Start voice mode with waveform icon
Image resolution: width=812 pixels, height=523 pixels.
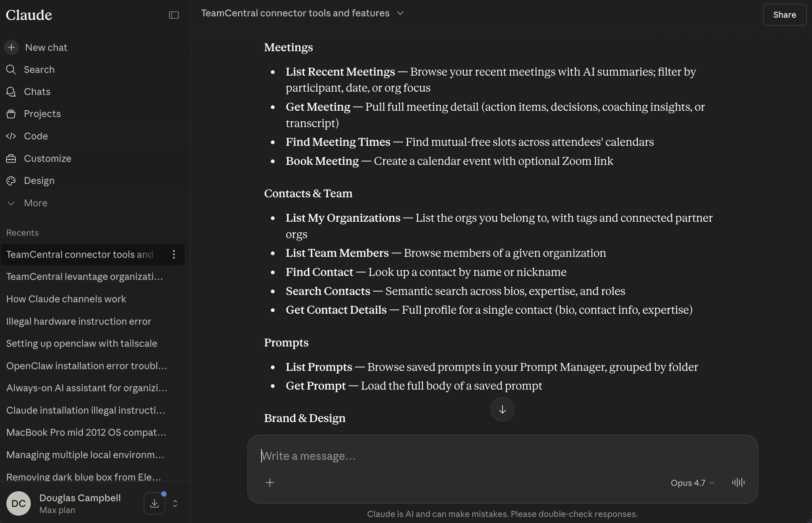coord(738,483)
